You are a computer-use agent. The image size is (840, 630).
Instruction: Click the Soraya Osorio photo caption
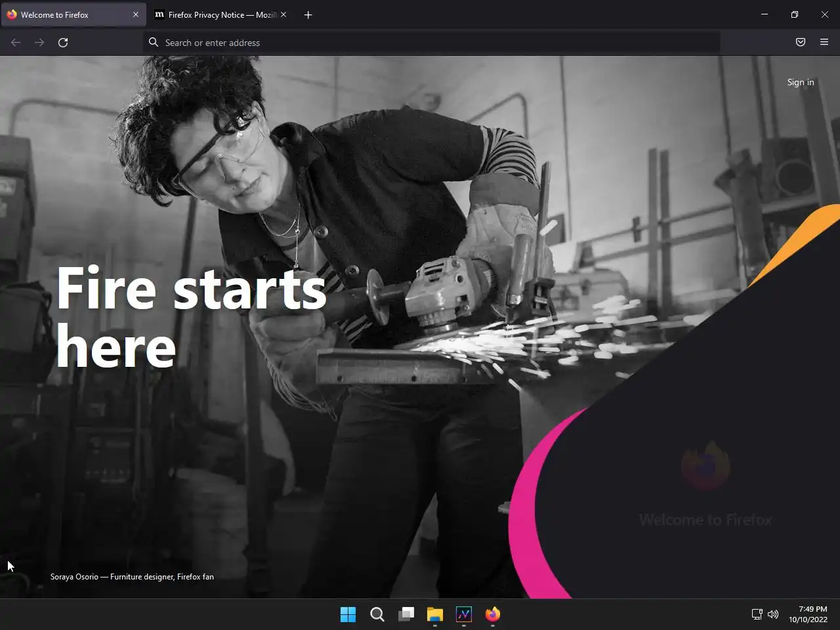[x=132, y=577]
